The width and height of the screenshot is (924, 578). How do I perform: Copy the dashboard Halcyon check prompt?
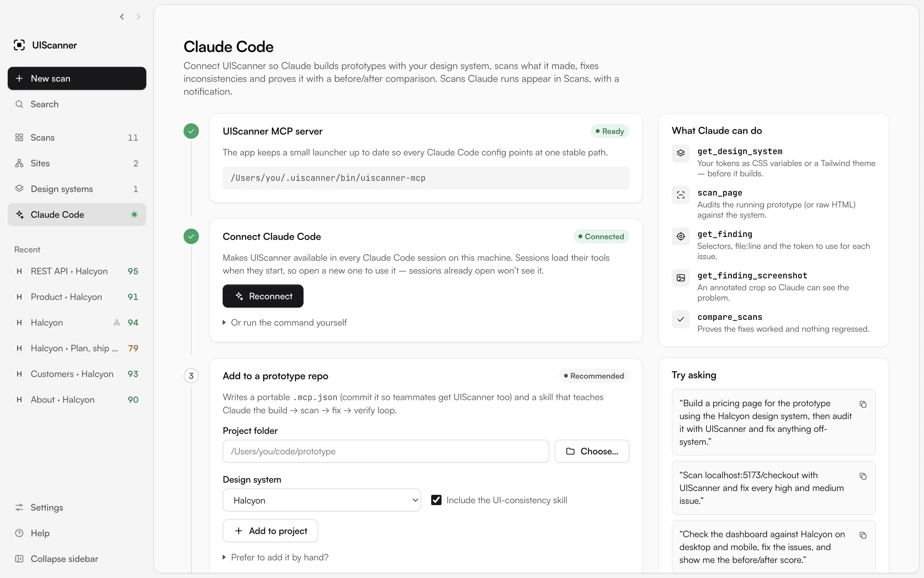(863, 535)
